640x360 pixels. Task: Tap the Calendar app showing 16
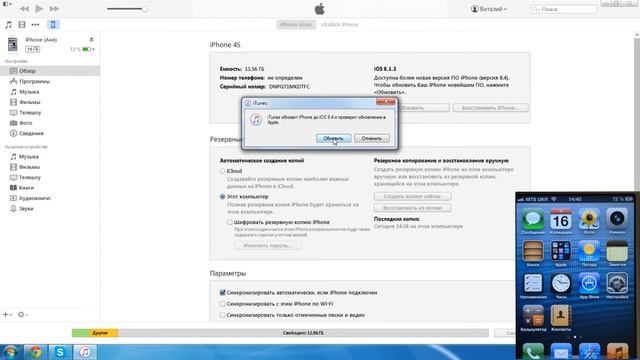click(x=561, y=219)
